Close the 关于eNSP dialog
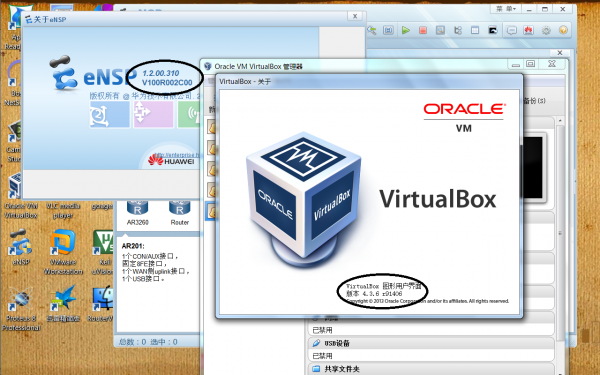Image resolution: width=600 pixels, height=375 pixels. 355,16
